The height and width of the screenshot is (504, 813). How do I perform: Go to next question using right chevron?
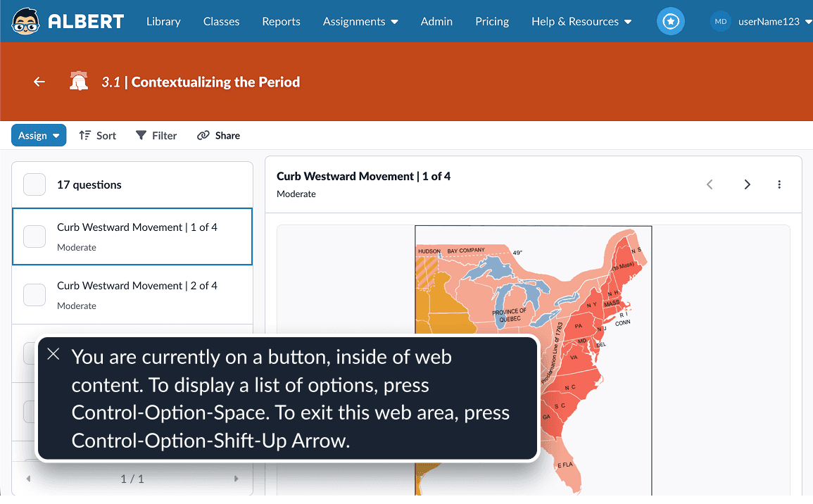[747, 184]
